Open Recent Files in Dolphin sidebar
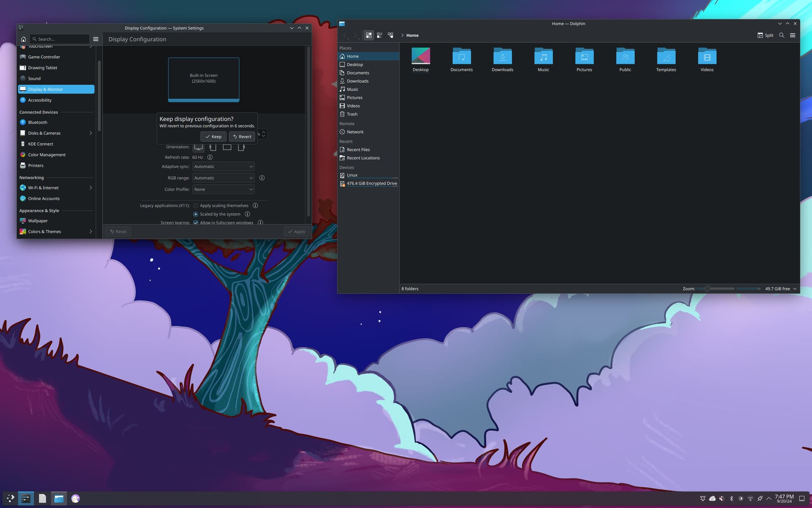812x508 pixels. 368,149
